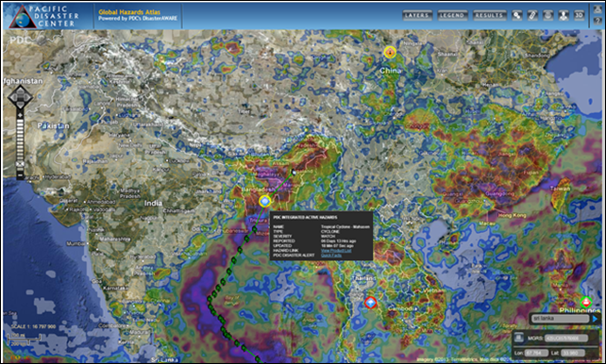Open help with the question mark icon
Image resolution: width=606 pixels, height=364 pixels.
click(x=598, y=22)
